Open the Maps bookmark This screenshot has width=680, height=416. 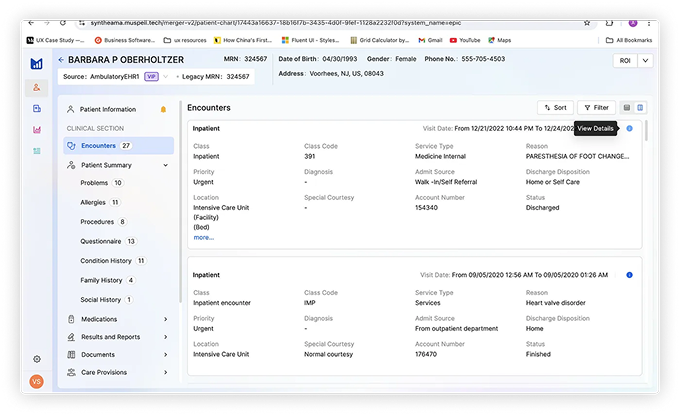coord(500,40)
